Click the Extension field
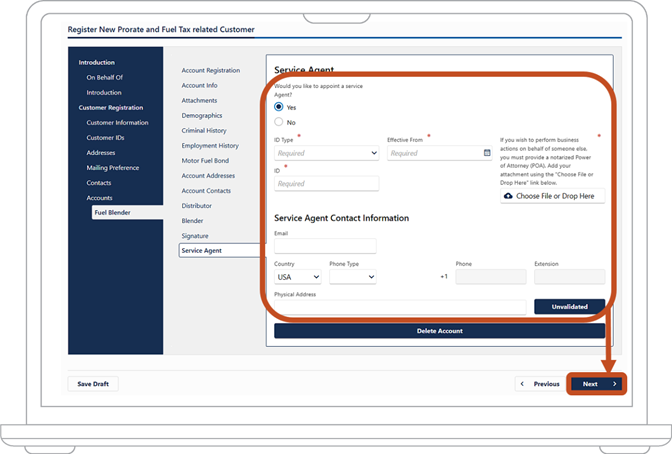 (x=570, y=277)
